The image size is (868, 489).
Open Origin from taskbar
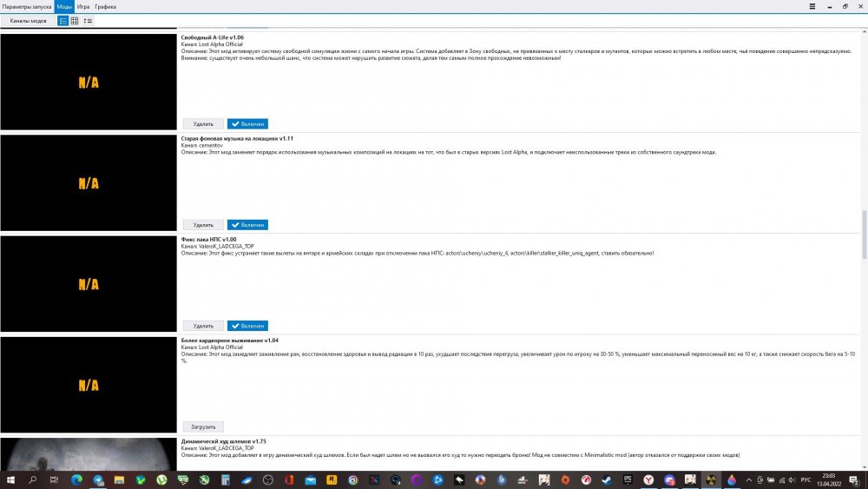pyautogui.click(x=565, y=479)
